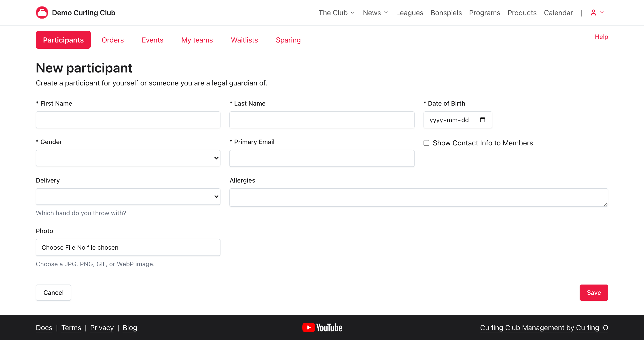Open the Sparing tab
The height and width of the screenshot is (340, 644).
(x=288, y=40)
